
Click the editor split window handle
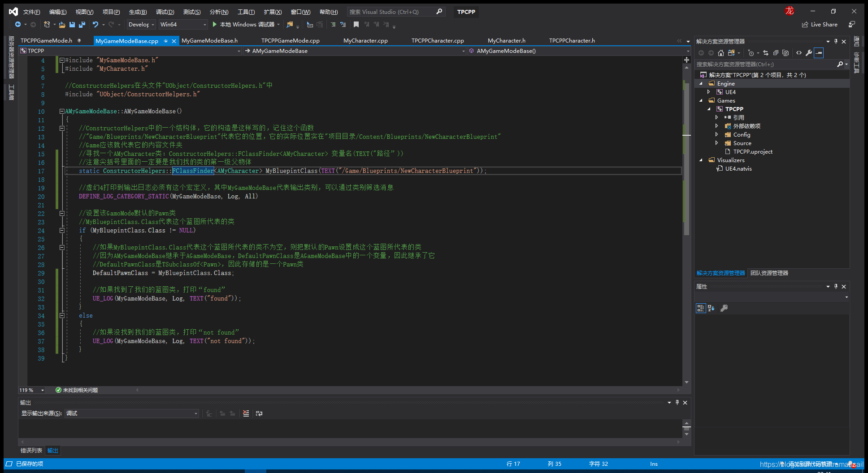coord(686,59)
